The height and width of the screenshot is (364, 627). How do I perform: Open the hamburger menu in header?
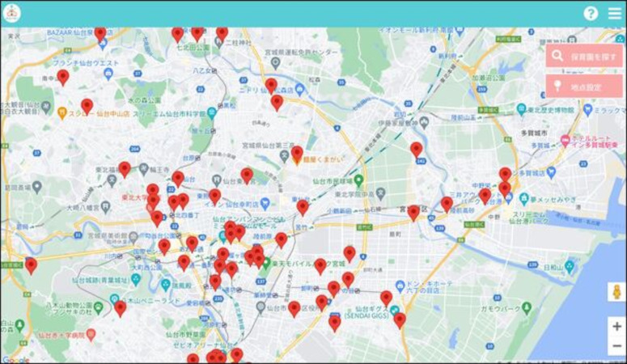(615, 14)
